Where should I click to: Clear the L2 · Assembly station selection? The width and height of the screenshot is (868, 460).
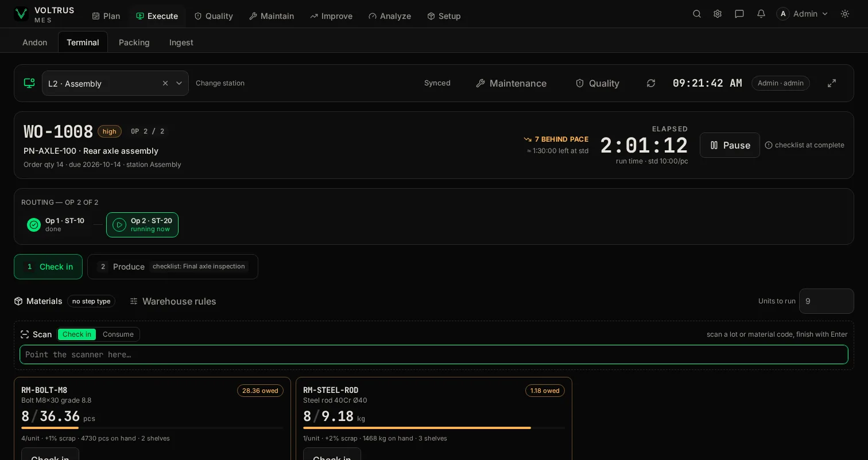(x=165, y=83)
